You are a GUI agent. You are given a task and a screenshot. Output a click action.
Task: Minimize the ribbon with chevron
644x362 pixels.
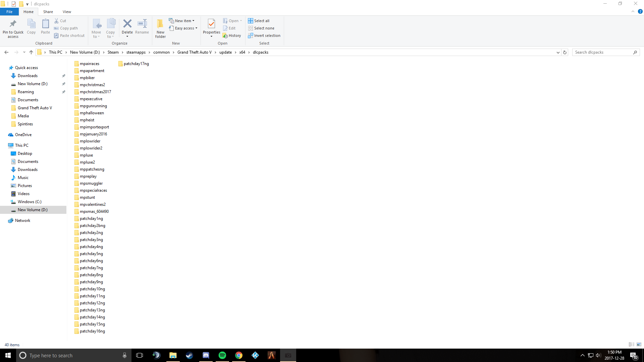point(633,12)
